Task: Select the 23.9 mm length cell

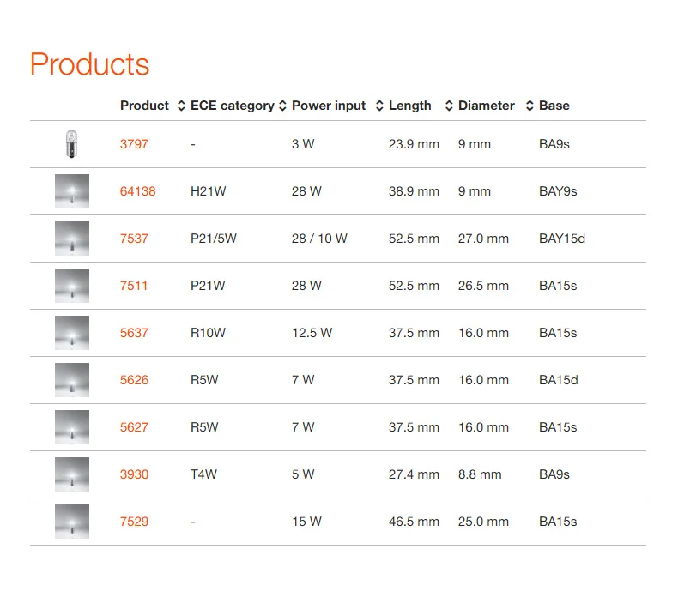Action: [414, 144]
